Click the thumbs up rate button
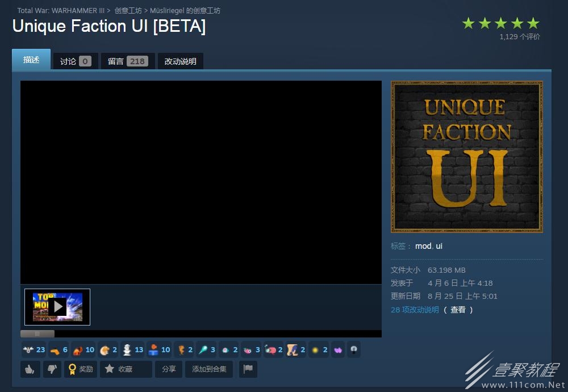This screenshot has height=392, width=568. (x=30, y=369)
